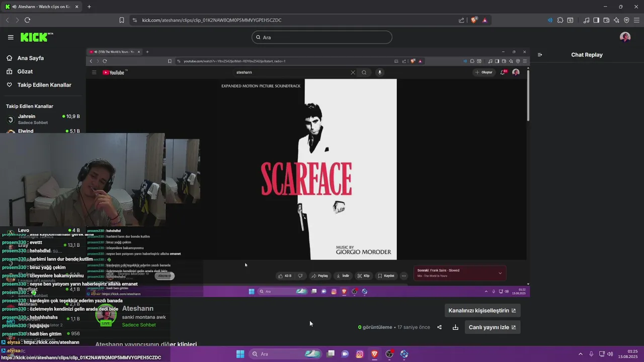The height and width of the screenshot is (362, 644).
Task: Open the Brave Wallet icon in the outer browser toolbar
Action: click(x=606, y=20)
